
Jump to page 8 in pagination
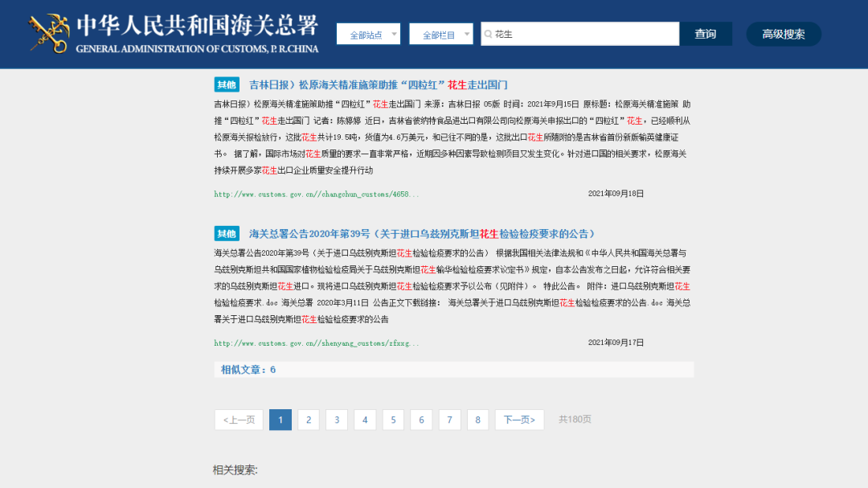(x=477, y=420)
